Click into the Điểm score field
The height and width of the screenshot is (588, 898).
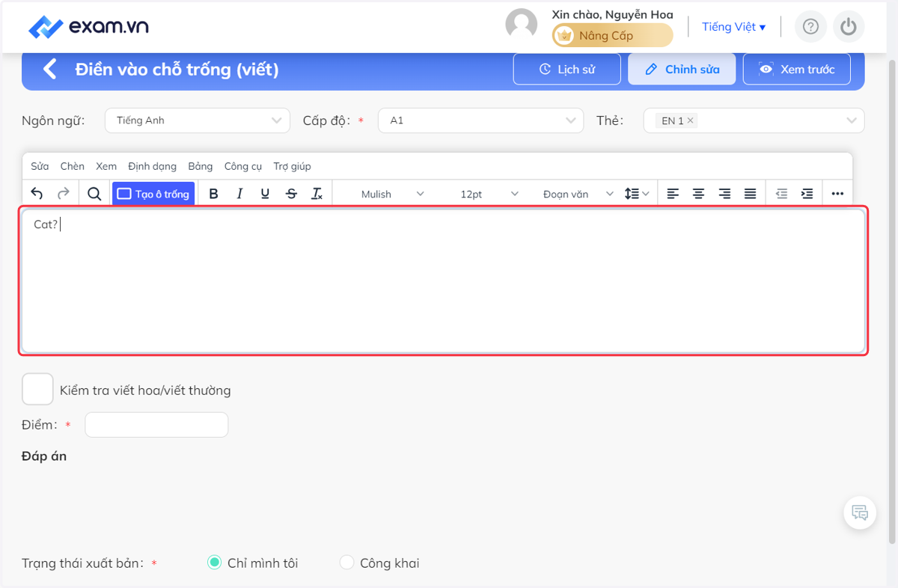click(x=156, y=425)
